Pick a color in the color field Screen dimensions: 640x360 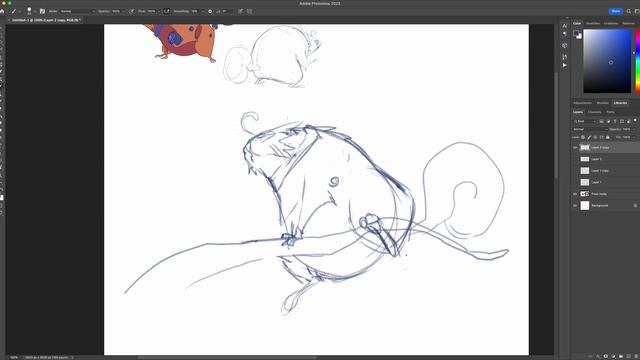coord(607,61)
